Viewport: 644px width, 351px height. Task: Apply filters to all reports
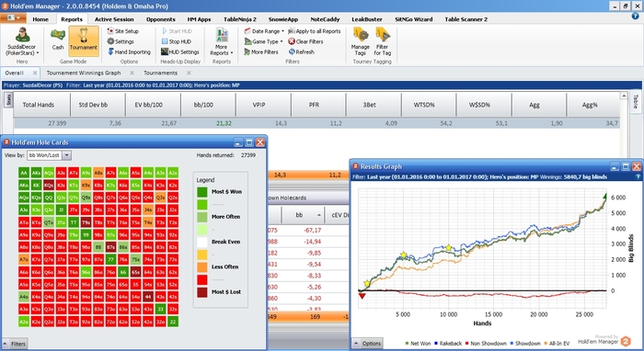click(315, 31)
